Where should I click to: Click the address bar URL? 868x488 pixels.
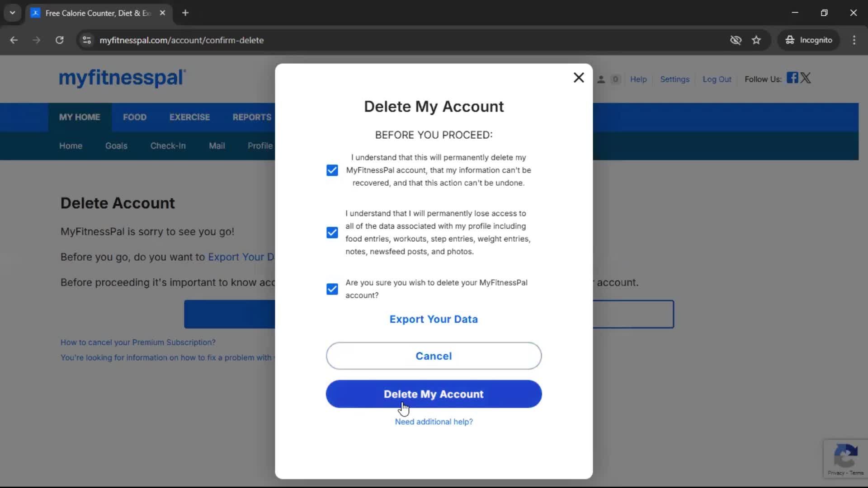pos(182,40)
